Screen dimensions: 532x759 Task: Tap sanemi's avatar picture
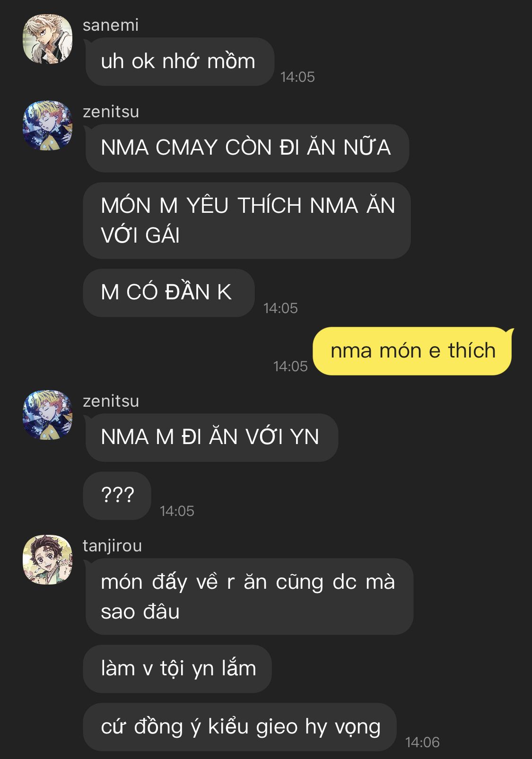click(48, 39)
